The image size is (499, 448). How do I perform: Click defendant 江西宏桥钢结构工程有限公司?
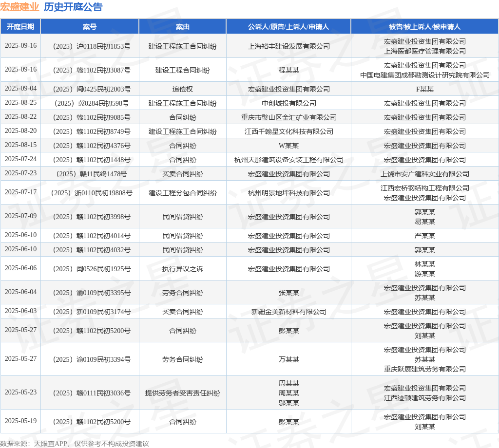(x=424, y=188)
